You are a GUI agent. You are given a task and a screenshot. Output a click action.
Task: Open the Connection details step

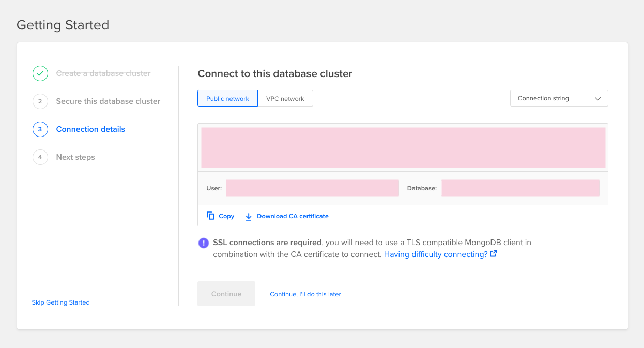tap(90, 129)
